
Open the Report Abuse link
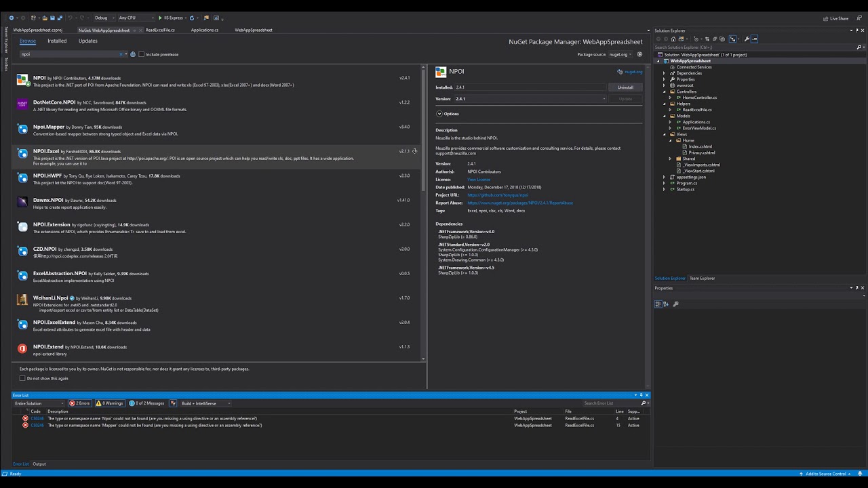click(x=520, y=203)
